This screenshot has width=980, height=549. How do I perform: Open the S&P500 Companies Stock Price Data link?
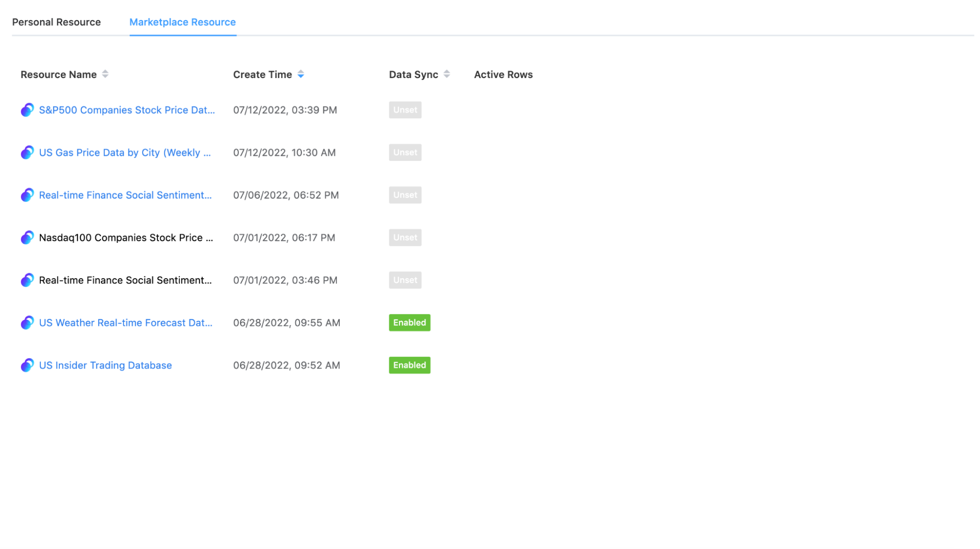click(x=126, y=110)
